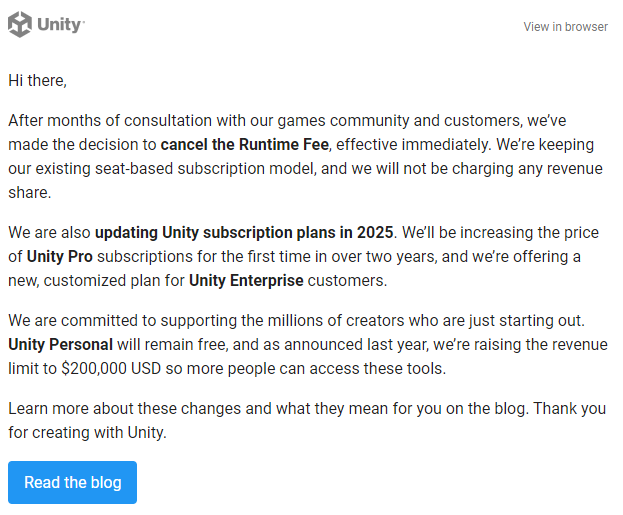The height and width of the screenshot is (515, 623).
Task: Click the Unity cube logo icon
Action: [21, 24]
